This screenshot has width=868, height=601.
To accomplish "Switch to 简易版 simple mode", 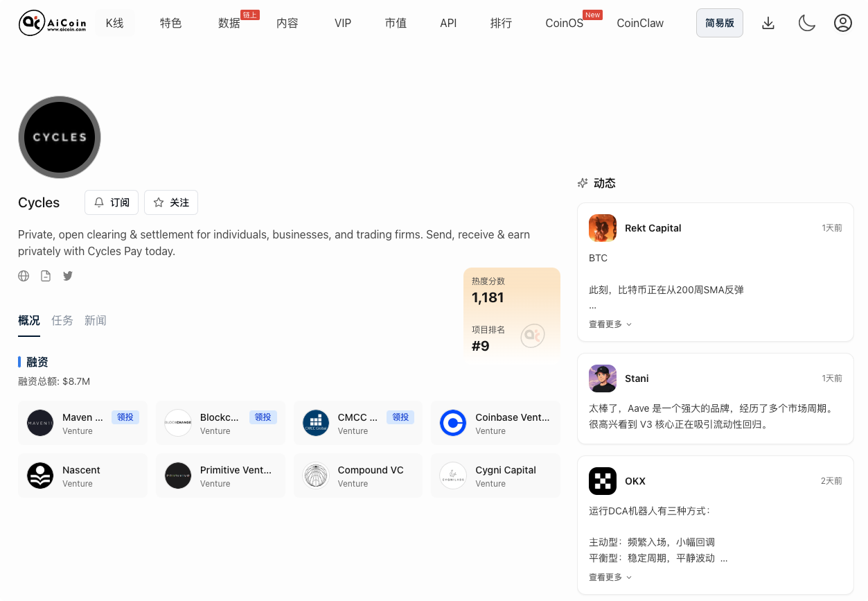I will pos(720,23).
